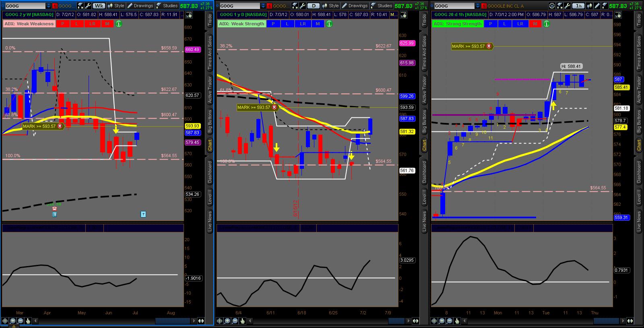644x328 pixels.
Task: Click red linking icon beside hourly symbol box
Action: point(484,6)
